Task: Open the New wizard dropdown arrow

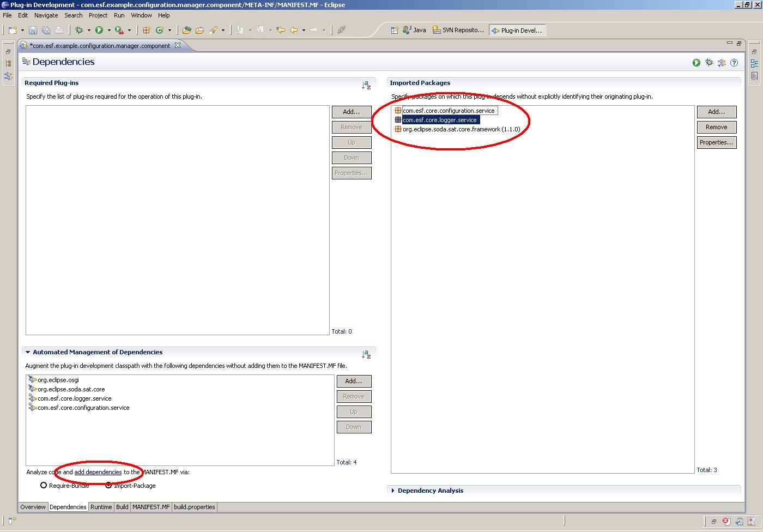Action: click(x=22, y=30)
